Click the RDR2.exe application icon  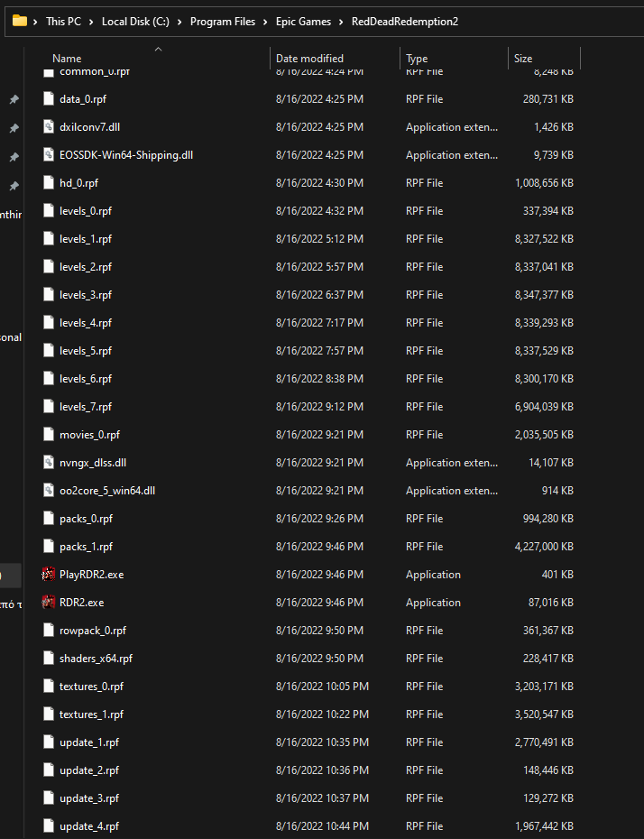pyautogui.click(x=49, y=602)
